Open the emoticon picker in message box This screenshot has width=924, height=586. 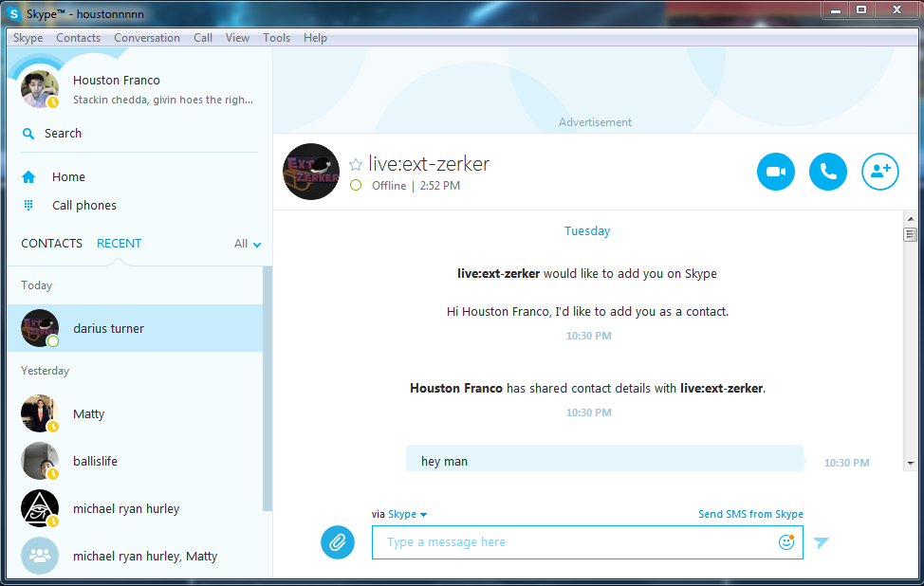coord(786,541)
